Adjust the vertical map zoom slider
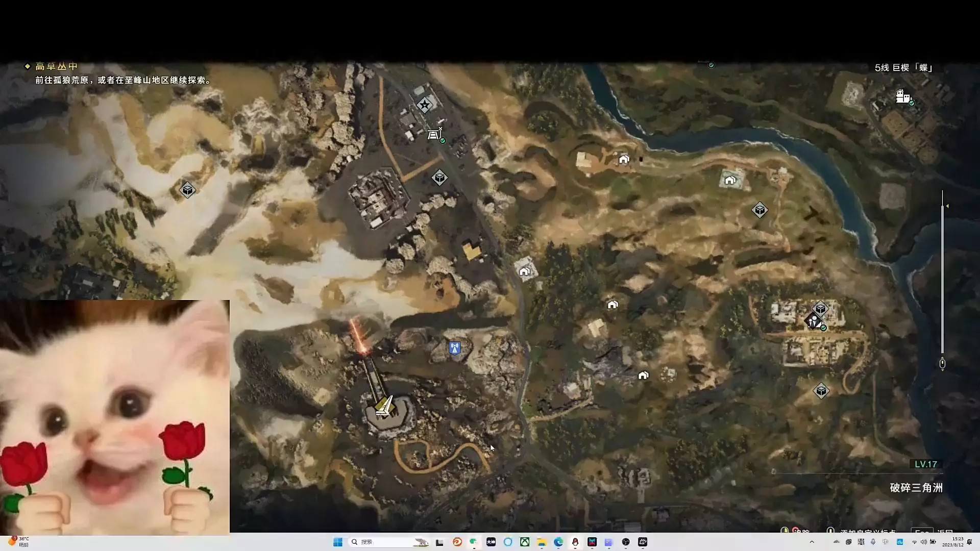 tap(942, 272)
